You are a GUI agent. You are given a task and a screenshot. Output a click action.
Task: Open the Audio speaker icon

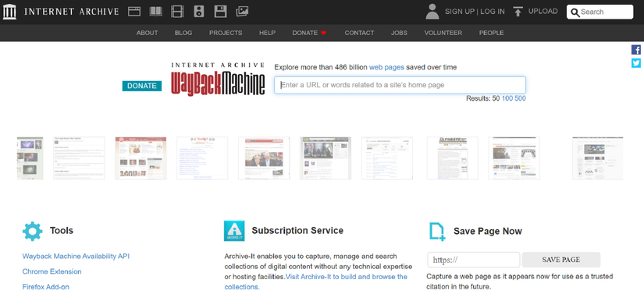click(x=199, y=12)
